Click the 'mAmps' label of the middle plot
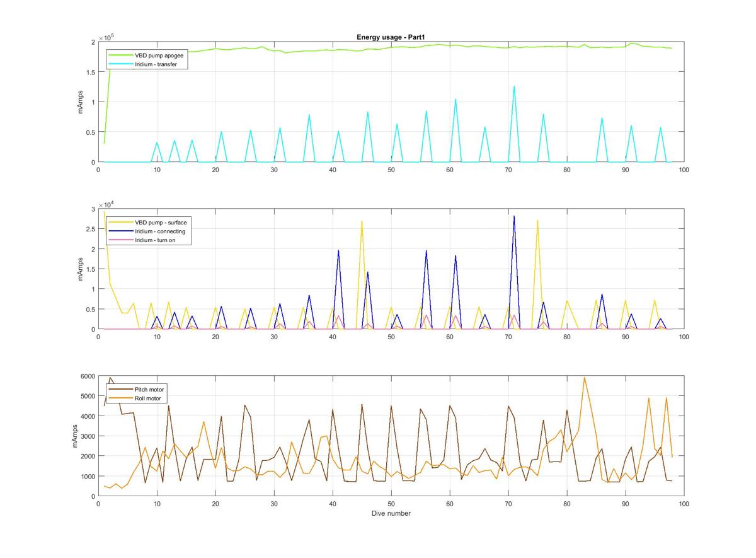The image size is (756, 558). pyautogui.click(x=80, y=269)
